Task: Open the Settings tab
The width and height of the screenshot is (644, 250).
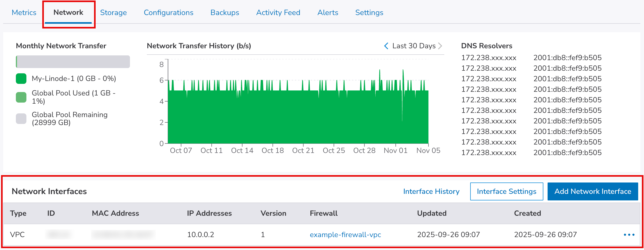Action: (x=369, y=12)
